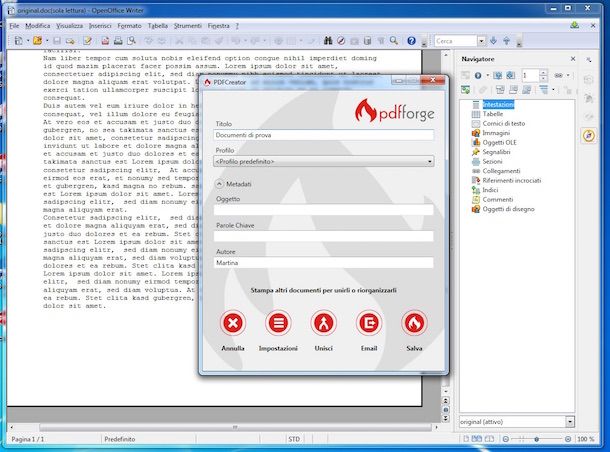Toggle Content Navigation View icon in Navigator

pyautogui.click(x=465, y=90)
